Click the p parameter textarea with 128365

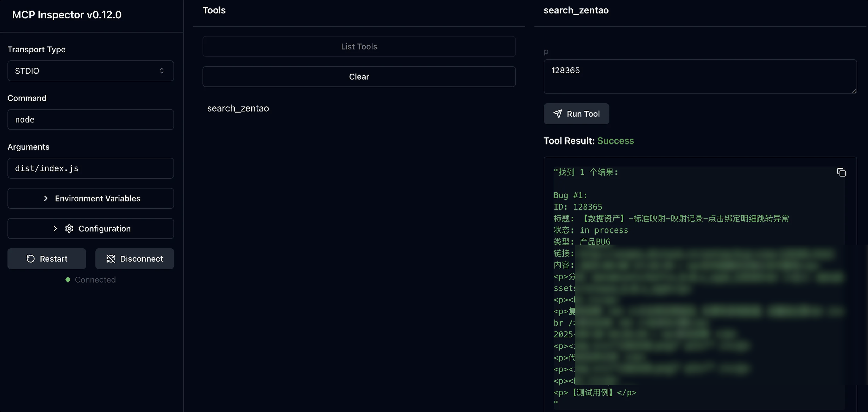point(700,76)
